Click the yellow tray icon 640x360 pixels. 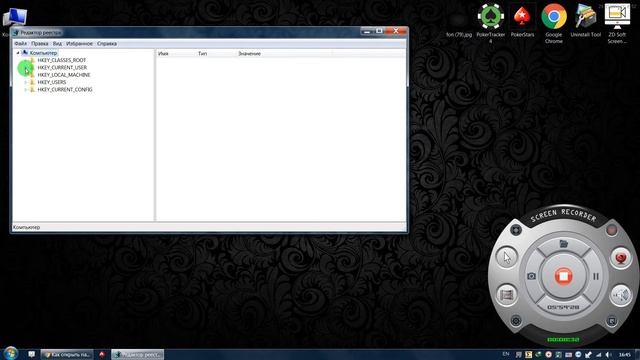[529, 355]
